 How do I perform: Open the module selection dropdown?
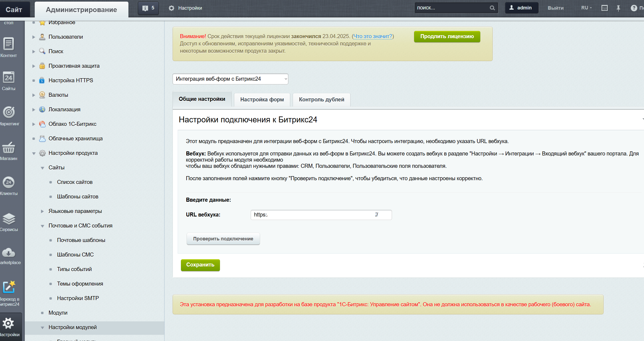230,79
